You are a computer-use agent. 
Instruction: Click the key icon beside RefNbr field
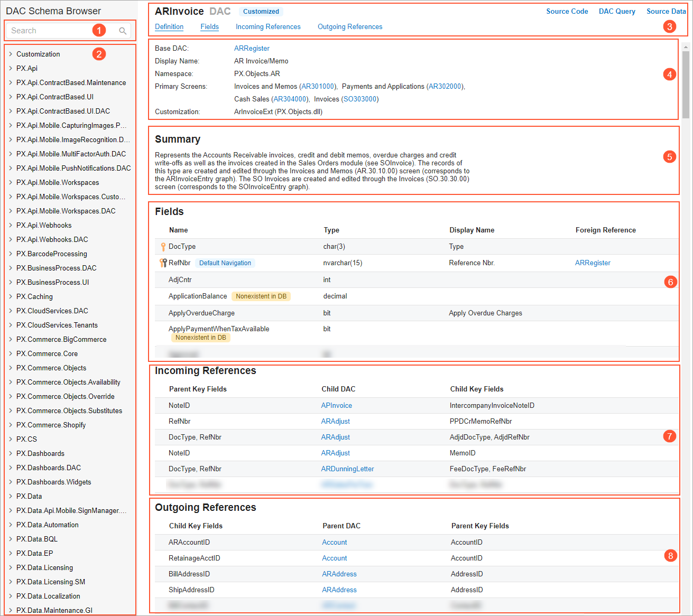(x=163, y=263)
